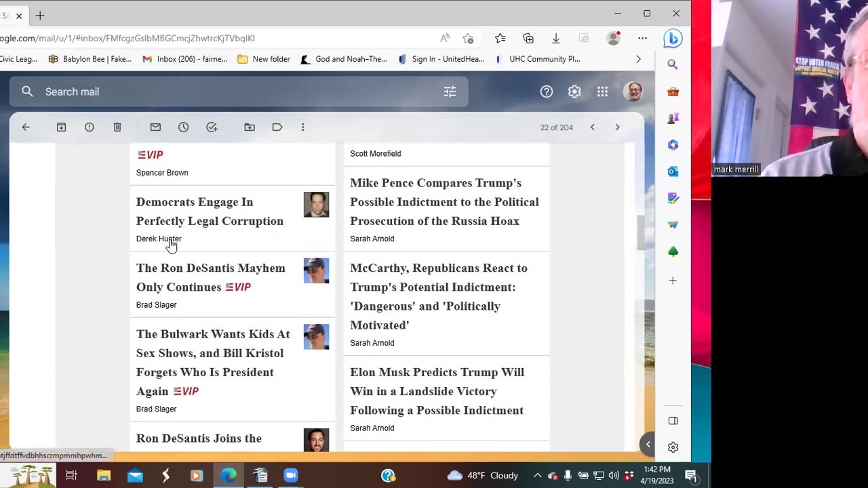Click author name Scott Morefield

(375, 153)
